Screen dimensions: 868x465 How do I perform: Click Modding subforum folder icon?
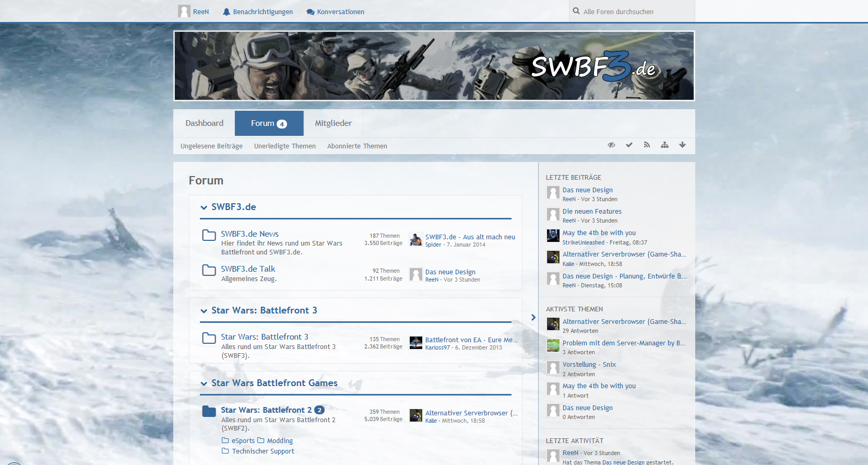click(261, 440)
